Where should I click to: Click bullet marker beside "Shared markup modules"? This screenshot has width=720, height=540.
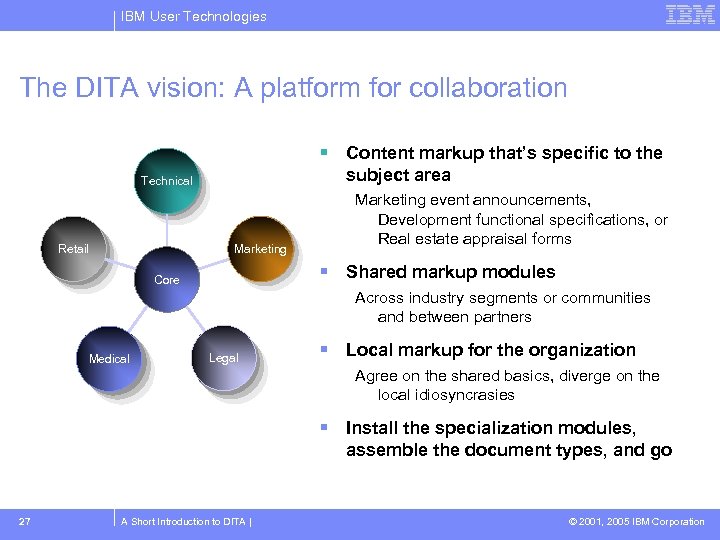coord(324,271)
